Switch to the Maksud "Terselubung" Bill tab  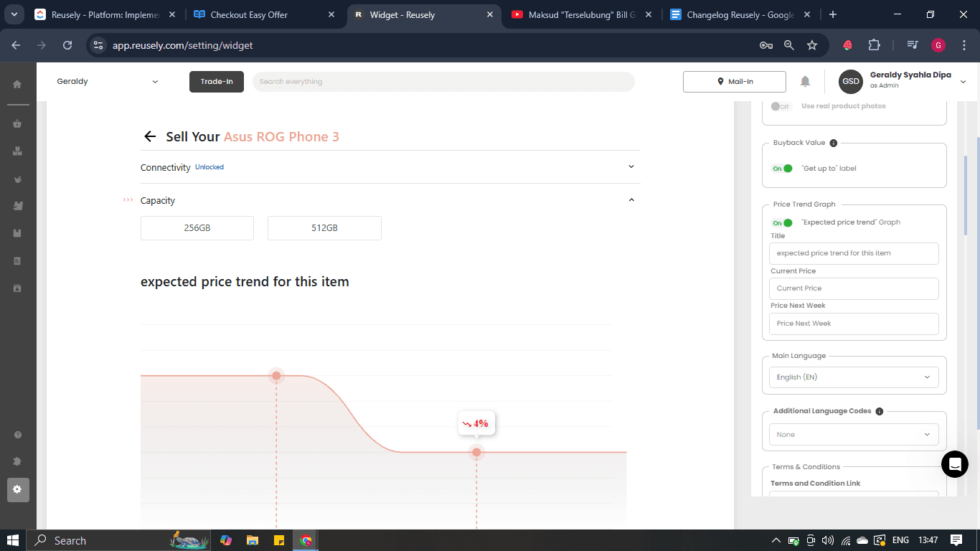[582, 14]
